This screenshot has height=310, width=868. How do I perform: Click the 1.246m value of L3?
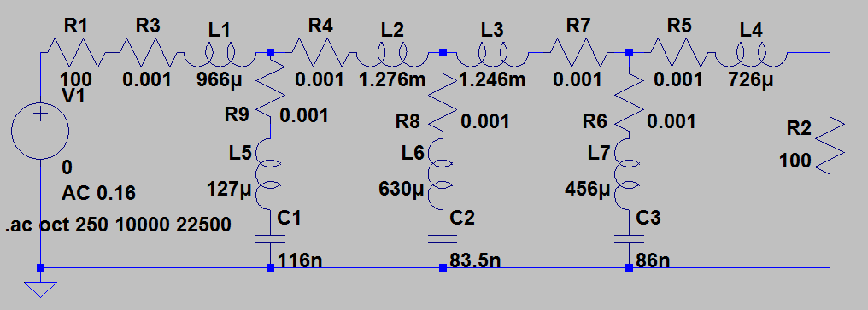[x=492, y=79]
